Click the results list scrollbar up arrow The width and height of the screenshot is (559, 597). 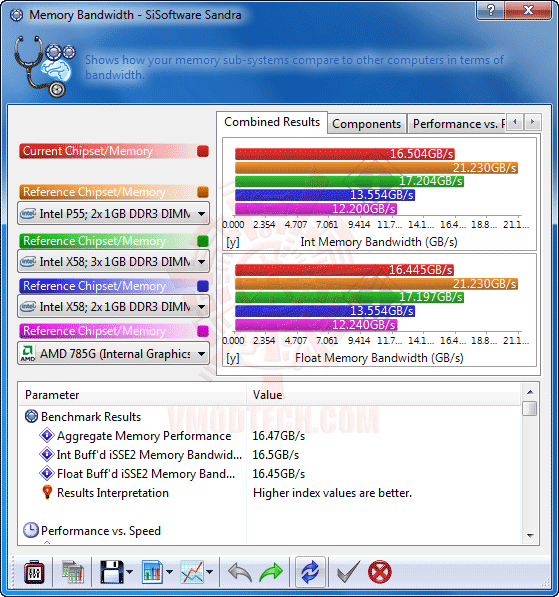click(530, 392)
